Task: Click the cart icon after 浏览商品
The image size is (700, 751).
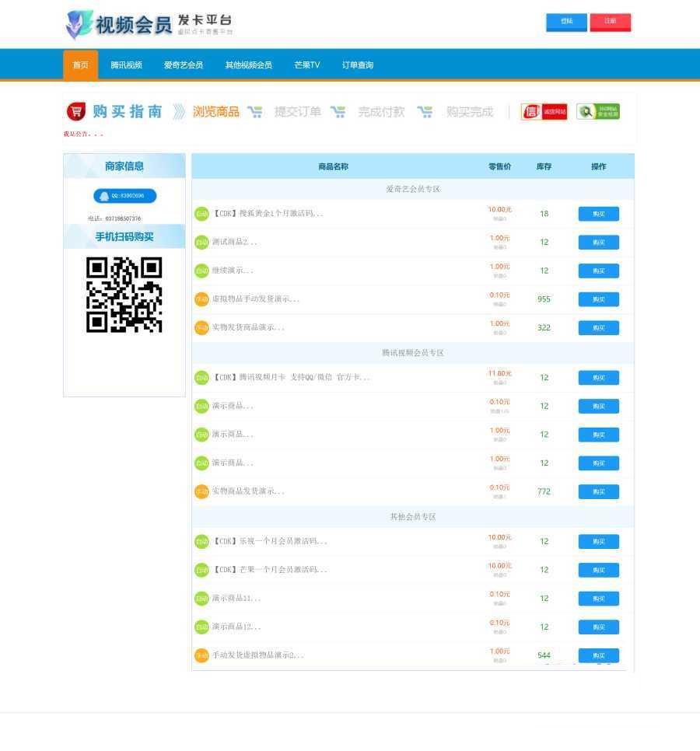Action: click(x=255, y=112)
